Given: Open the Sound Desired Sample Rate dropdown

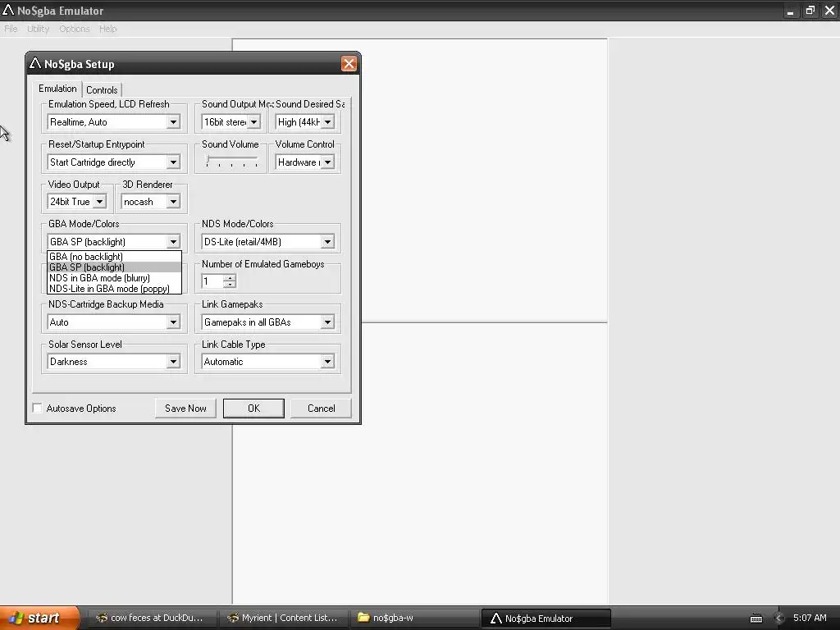Looking at the screenshot, I should click(x=327, y=122).
